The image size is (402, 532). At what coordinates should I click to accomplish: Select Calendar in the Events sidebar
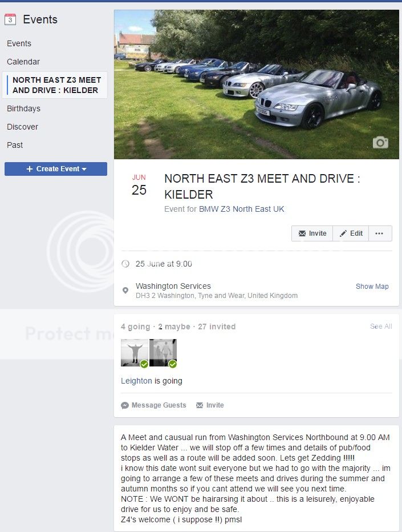tap(23, 62)
